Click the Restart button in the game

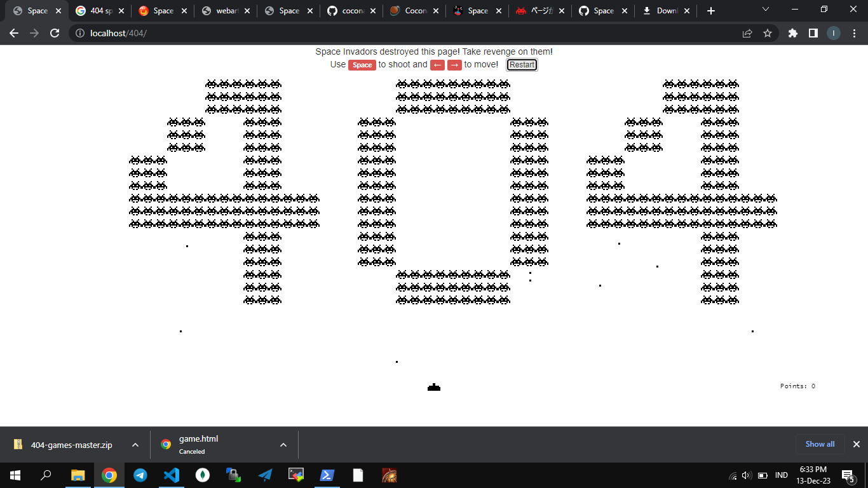522,65
